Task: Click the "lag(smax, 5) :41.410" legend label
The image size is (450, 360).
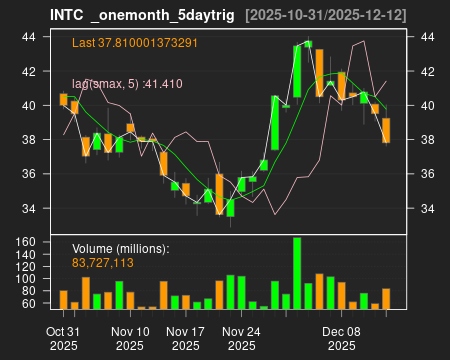Action: pyautogui.click(x=127, y=84)
